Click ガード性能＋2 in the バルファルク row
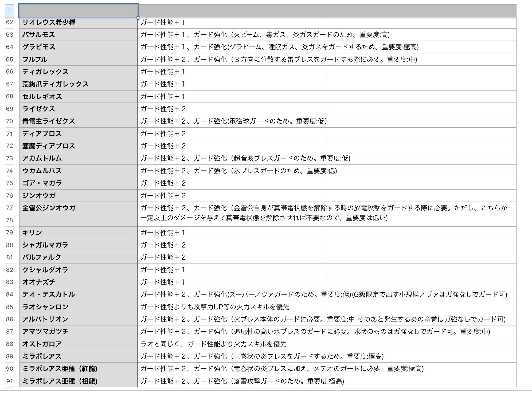 click(163, 257)
